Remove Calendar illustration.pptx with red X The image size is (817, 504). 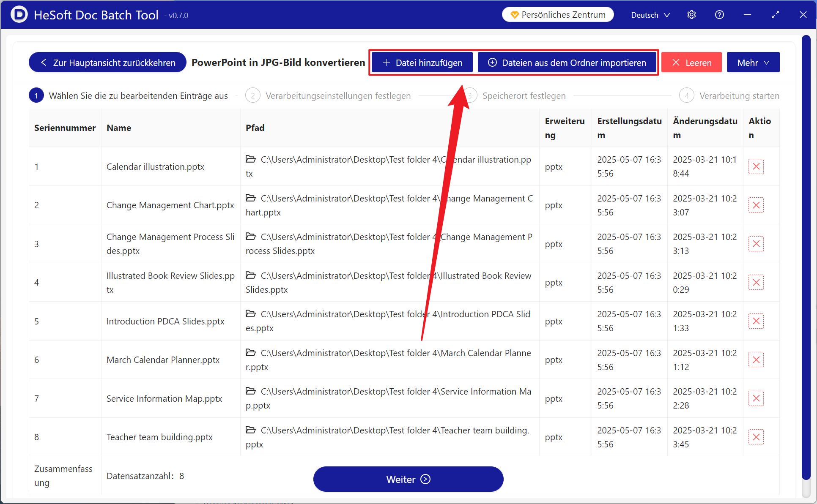click(756, 166)
